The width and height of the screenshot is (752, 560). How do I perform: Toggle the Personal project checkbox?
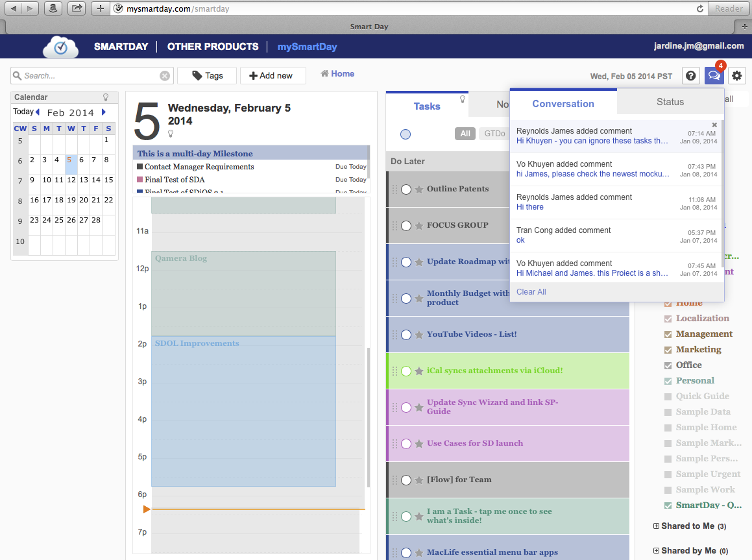pyautogui.click(x=668, y=381)
